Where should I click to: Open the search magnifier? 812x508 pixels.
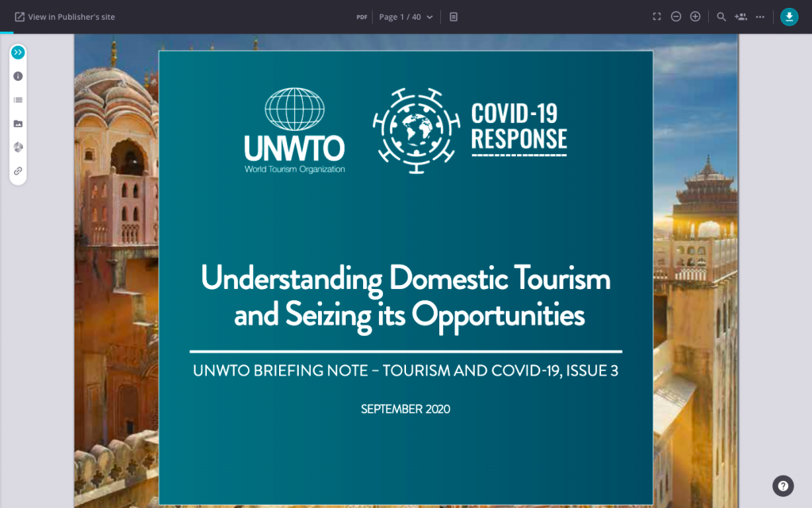coord(721,17)
